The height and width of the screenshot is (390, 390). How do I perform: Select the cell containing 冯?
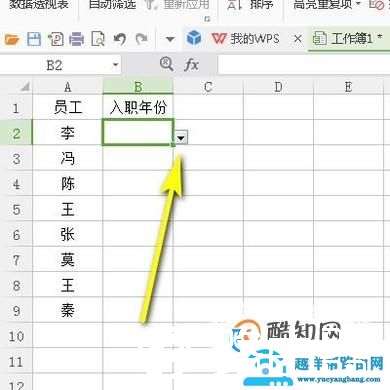(x=68, y=158)
